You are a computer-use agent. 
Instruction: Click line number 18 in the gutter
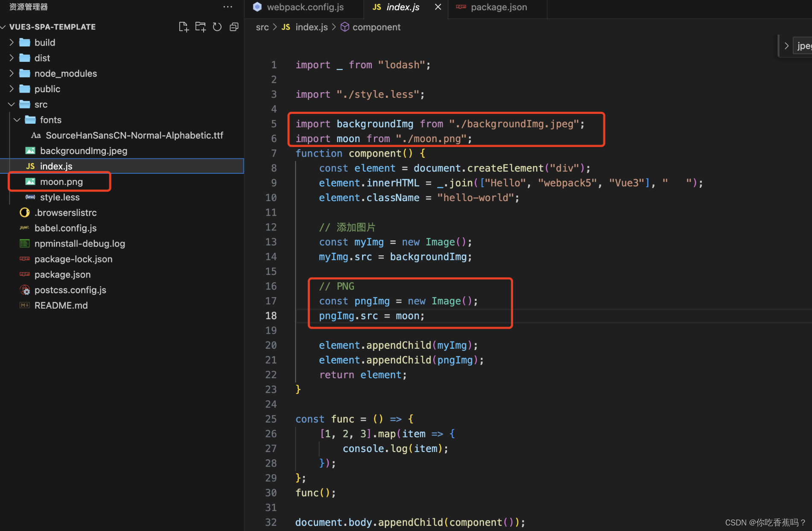271,315
